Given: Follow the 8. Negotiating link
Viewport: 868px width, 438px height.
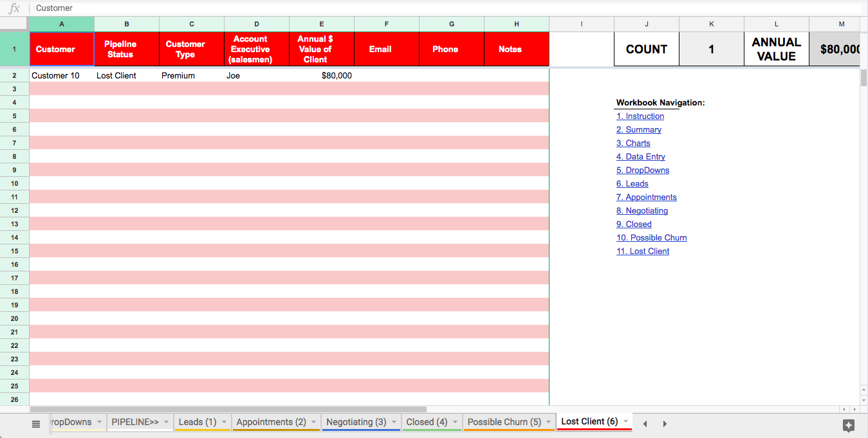Looking at the screenshot, I should (642, 211).
